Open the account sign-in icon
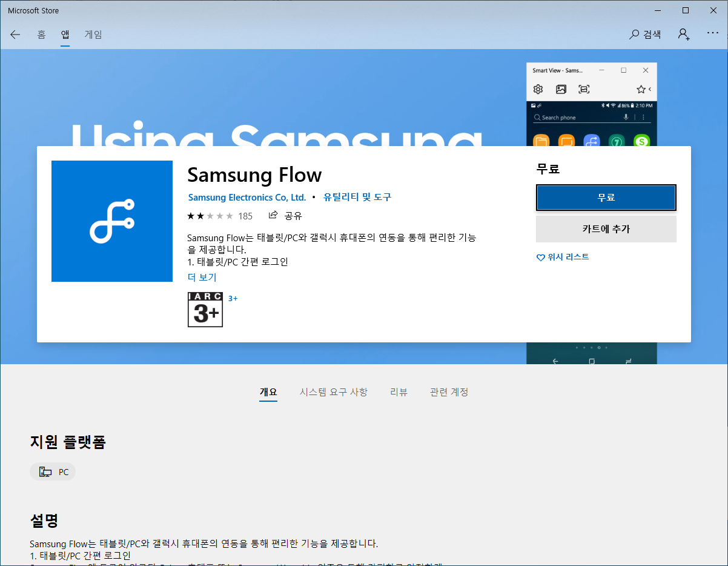Viewport: 728px width, 566px height. pyautogui.click(x=684, y=35)
